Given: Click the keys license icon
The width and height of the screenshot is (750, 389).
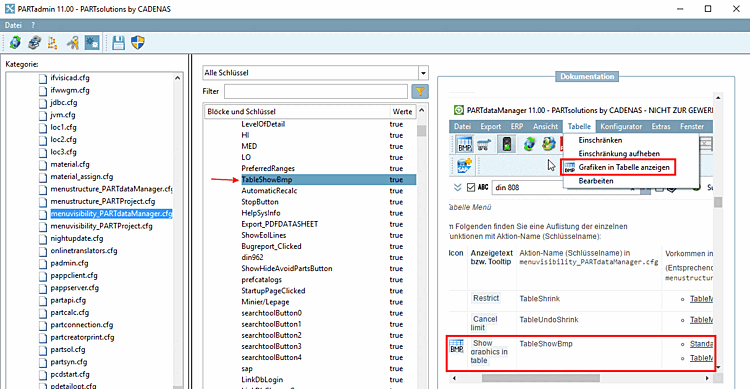Looking at the screenshot, I should 73,43.
